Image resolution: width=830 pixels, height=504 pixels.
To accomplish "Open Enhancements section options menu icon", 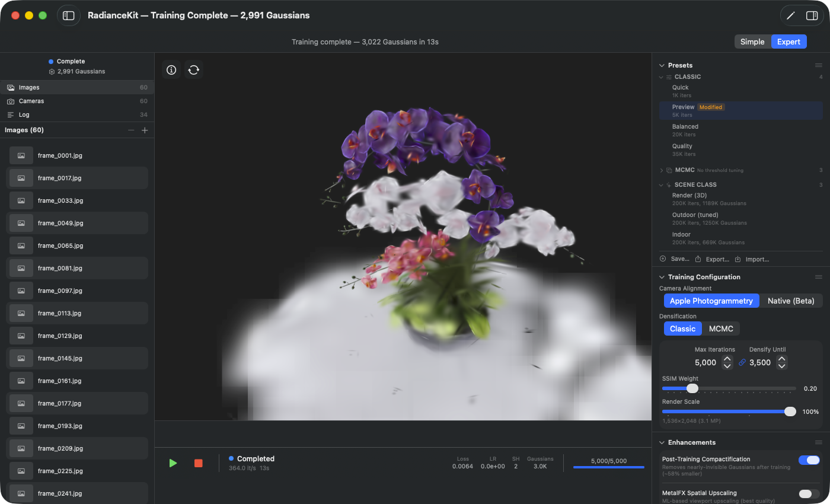I will (819, 442).
